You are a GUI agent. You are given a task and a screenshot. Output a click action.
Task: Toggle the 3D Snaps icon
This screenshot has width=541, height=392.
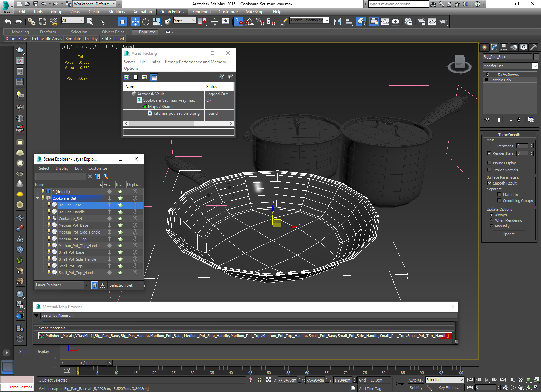tap(238, 22)
